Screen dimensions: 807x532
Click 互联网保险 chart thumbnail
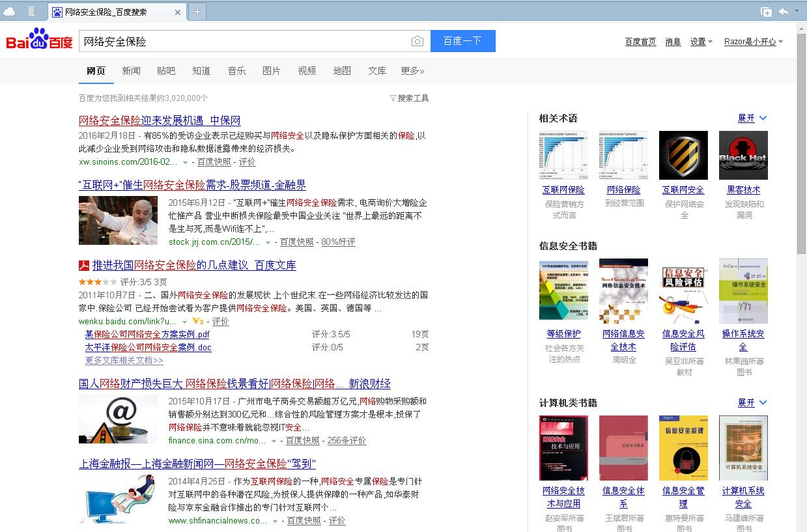(x=563, y=155)
